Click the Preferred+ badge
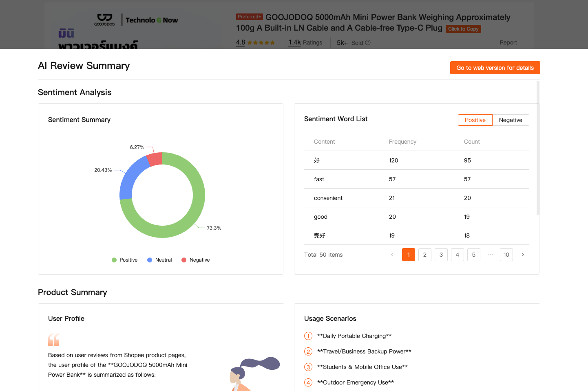 pos(249,17)
